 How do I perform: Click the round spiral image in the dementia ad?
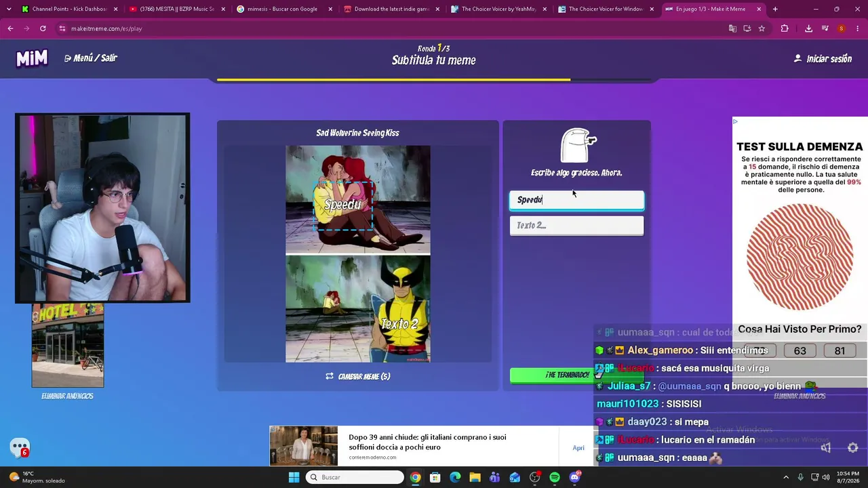pyautogui.click(x=800, y=258)
